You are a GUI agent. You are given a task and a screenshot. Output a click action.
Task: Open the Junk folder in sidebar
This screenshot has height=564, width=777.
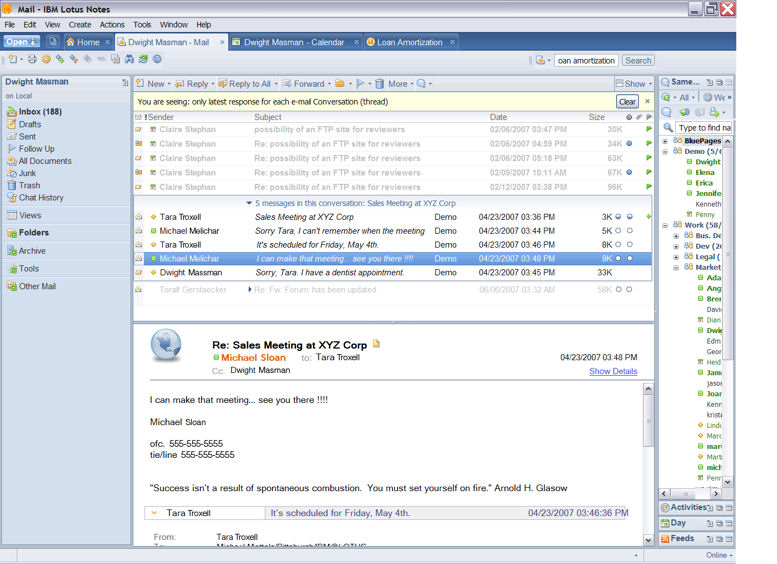[x=28, y=173]
